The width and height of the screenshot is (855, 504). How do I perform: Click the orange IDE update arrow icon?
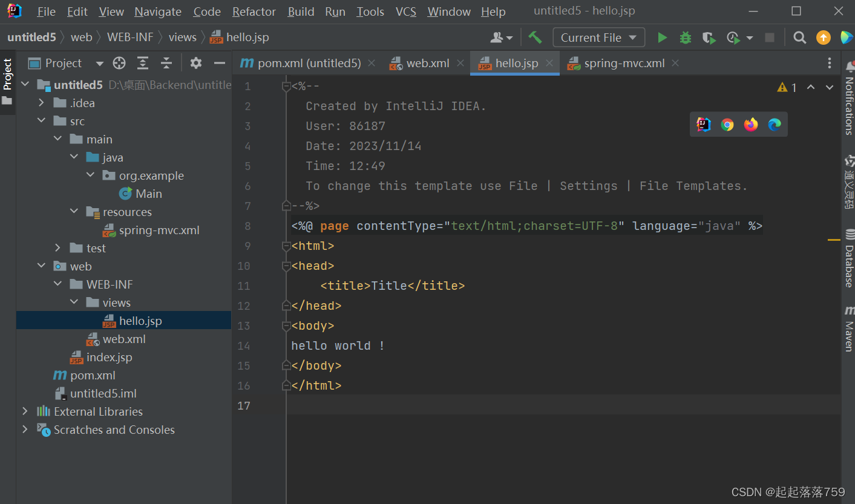824,38
